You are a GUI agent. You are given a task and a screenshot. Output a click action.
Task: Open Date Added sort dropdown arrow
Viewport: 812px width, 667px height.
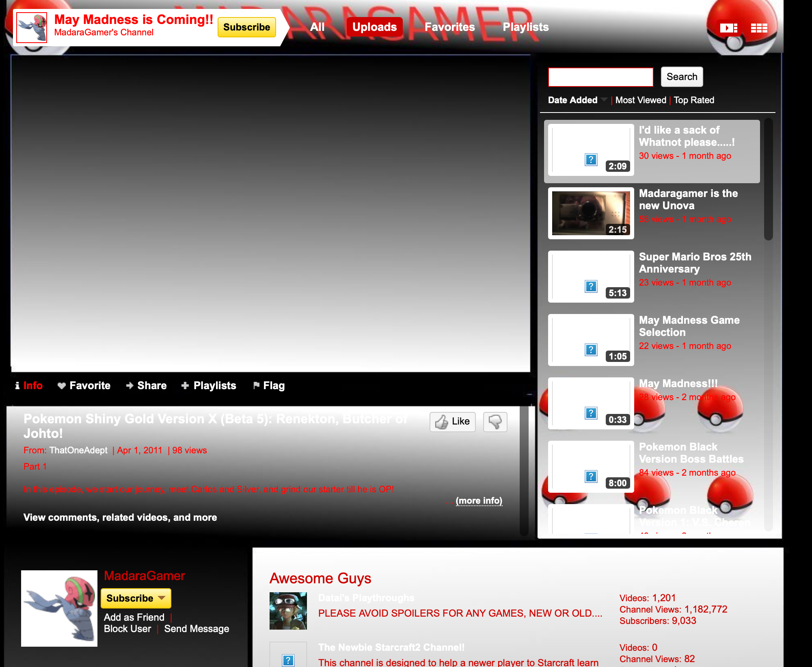tap(604, 100)
